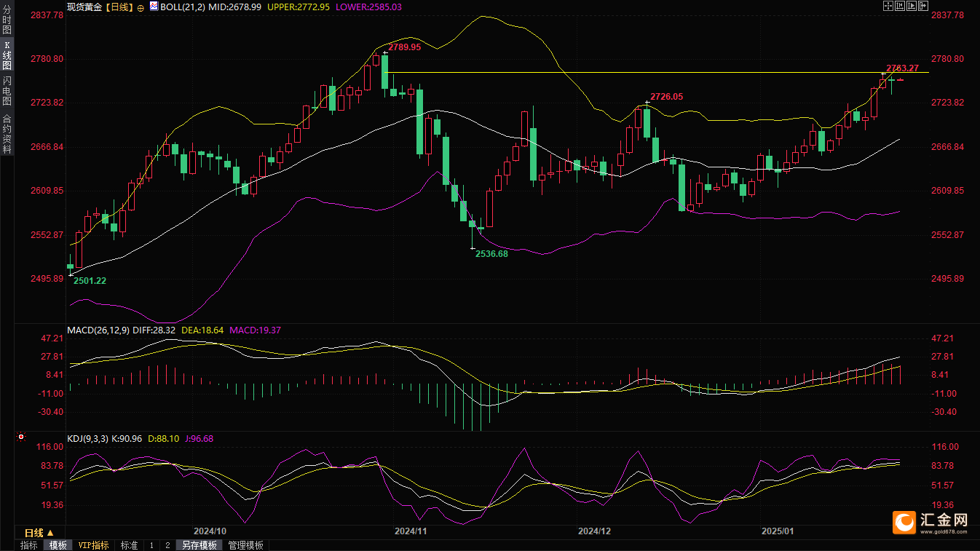Click the exit panel arrow icon

point(923,6)
